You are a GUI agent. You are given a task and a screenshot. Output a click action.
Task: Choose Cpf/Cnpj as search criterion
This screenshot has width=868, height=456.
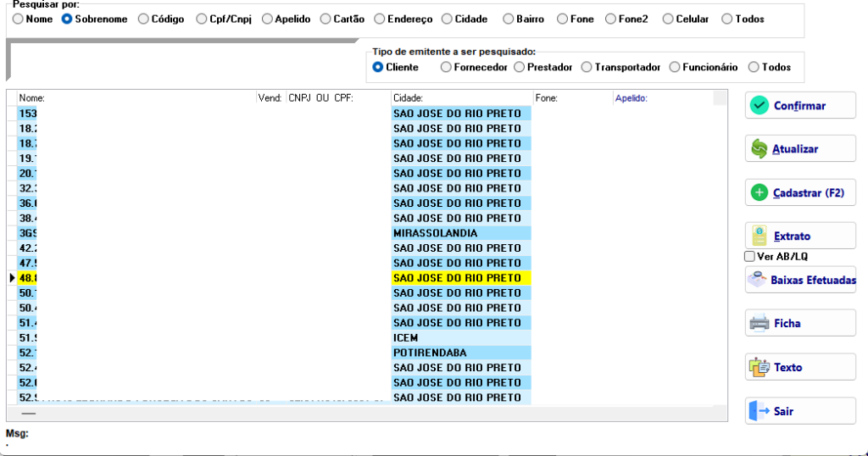(202, 19)
